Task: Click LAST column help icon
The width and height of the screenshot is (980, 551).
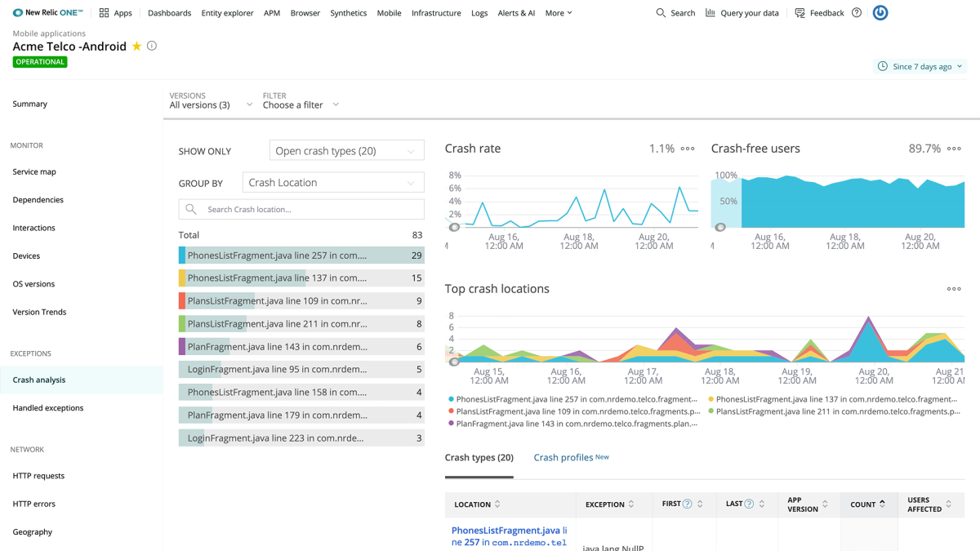Action: 749,504
